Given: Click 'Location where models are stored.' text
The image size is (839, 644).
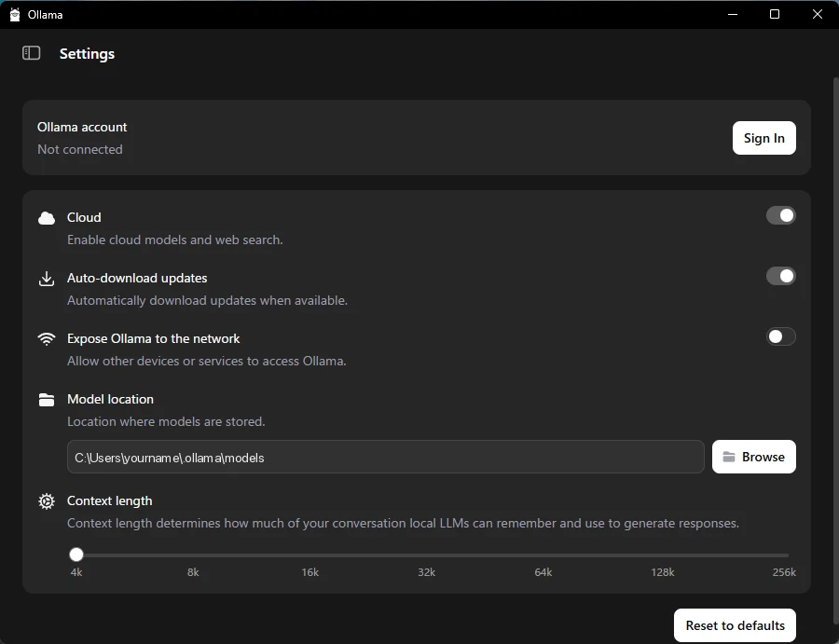Looking at the screenshot, I should pos(166,421).
